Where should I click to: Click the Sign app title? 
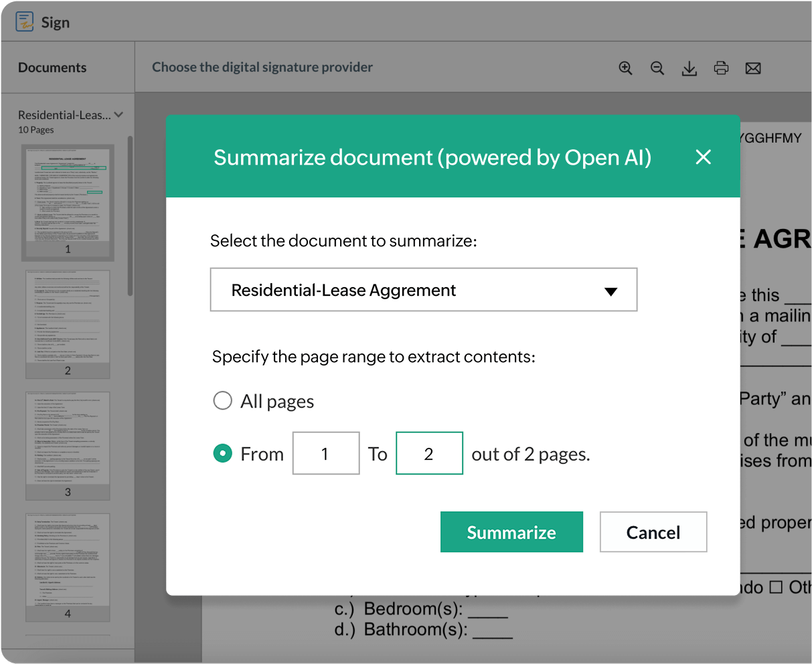[x=56, y=22]
